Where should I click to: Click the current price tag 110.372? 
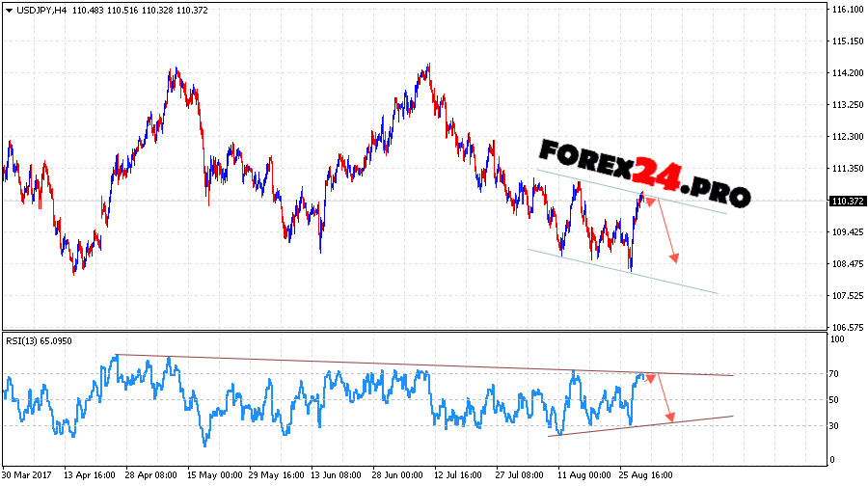pyautogui.click(x=846, y=201)
